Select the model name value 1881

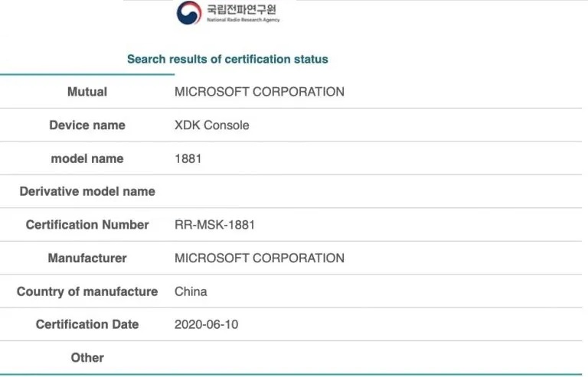(x=188, y=158)
